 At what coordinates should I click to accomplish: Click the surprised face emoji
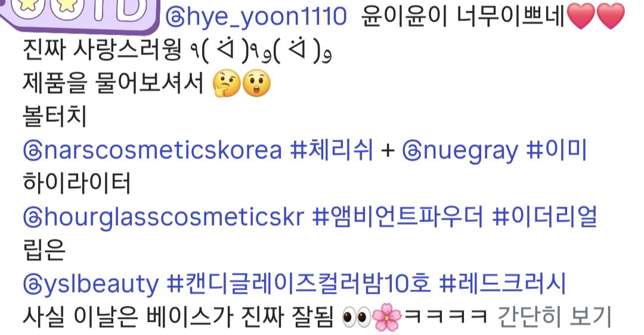pos(256,83)
